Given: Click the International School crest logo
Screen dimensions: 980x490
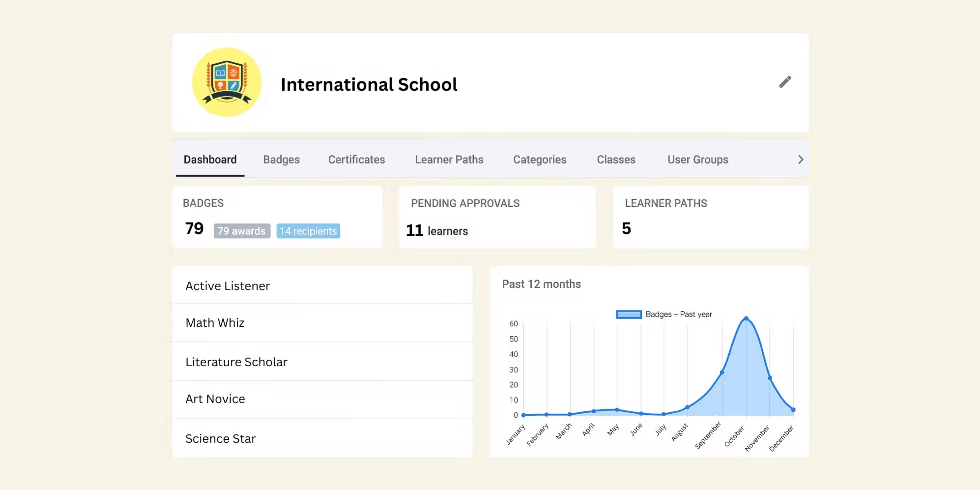Looking at the screenshot, I should click(227, 82).
